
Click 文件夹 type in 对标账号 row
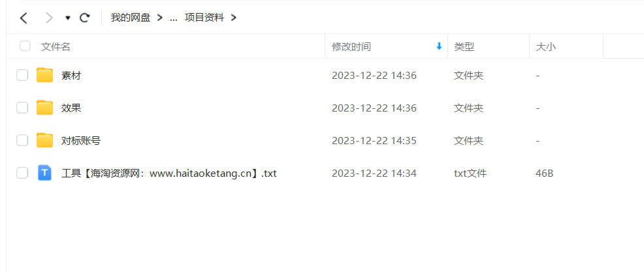(468, 141)
